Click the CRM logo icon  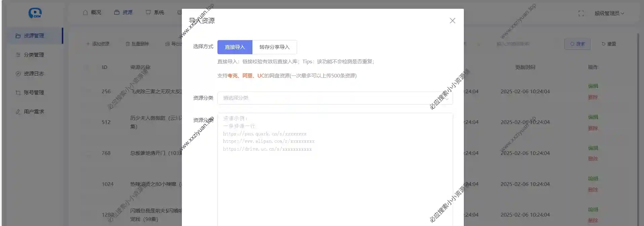pyautogui.click(x=35, y=13)
